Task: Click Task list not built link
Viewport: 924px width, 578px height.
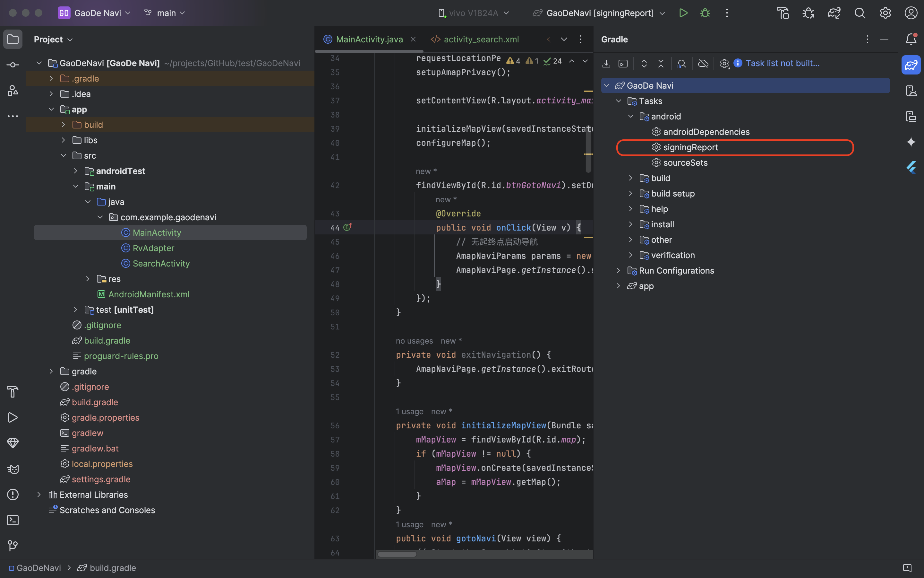Action: click(x=782, y=64)
